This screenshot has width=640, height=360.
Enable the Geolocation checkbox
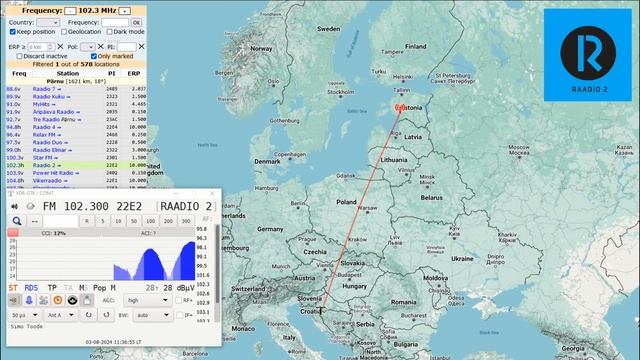tap(64, 32)
